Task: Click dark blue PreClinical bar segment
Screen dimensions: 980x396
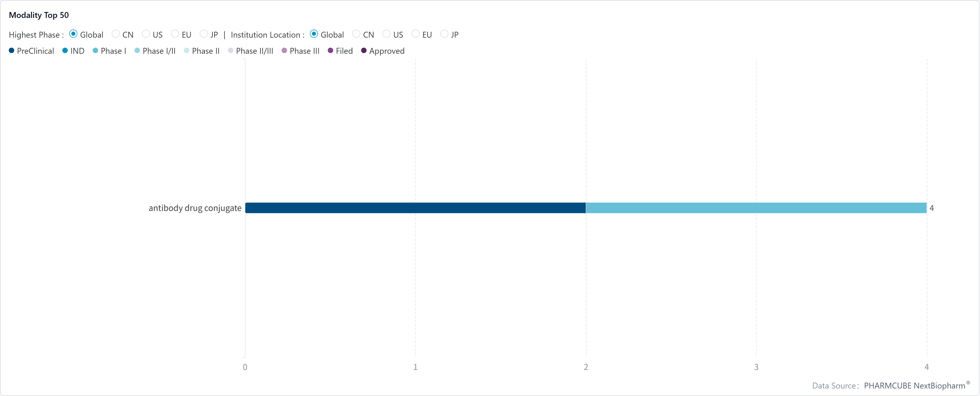Action: click(415, 208)
